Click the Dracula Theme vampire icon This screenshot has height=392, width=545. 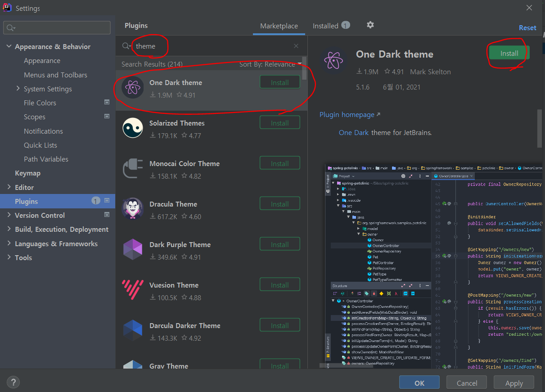point(133,209)
